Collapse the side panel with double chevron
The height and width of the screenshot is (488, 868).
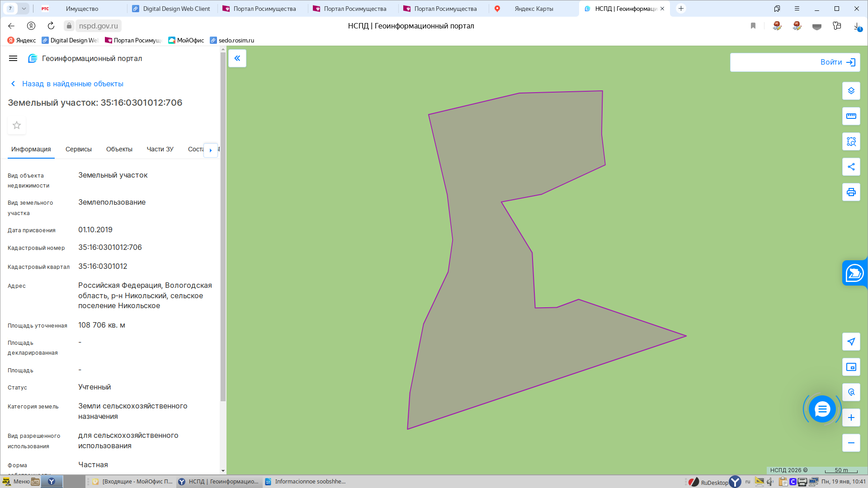click(x=237, y=58)
